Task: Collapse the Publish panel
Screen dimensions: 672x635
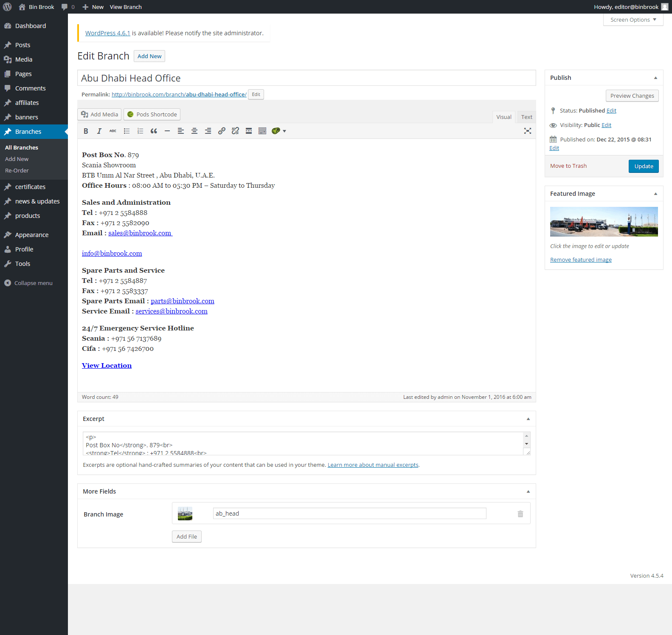Action: click(655, 78)
